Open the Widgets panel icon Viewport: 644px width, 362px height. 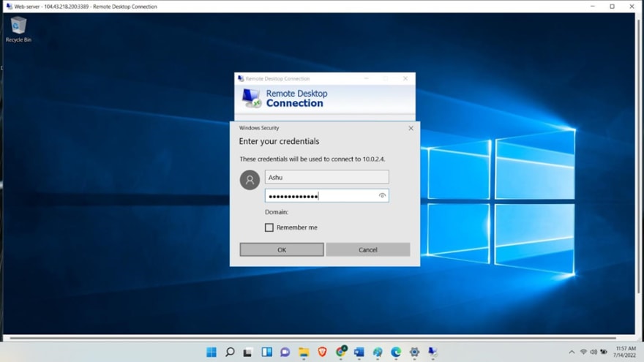point(266,352)
